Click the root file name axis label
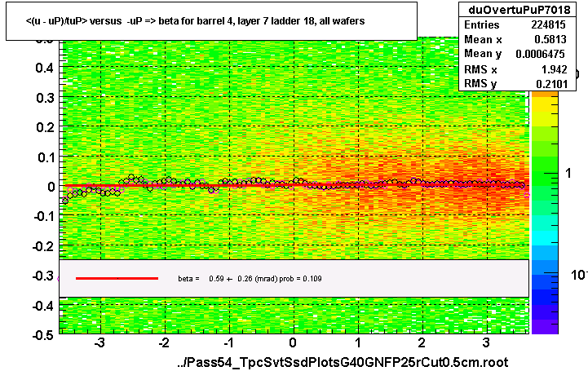588x371 pixels. tap(343, 362)
